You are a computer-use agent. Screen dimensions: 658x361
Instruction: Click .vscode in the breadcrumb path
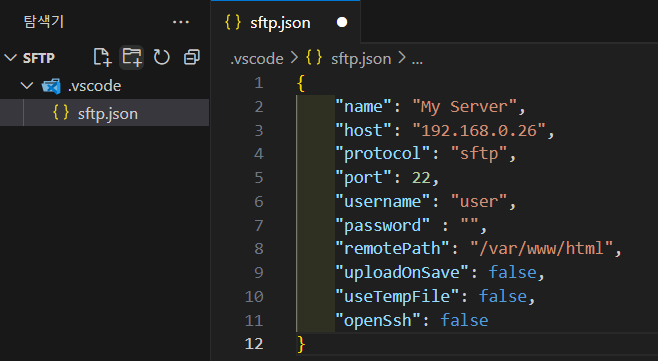click(x=256, y=59)
